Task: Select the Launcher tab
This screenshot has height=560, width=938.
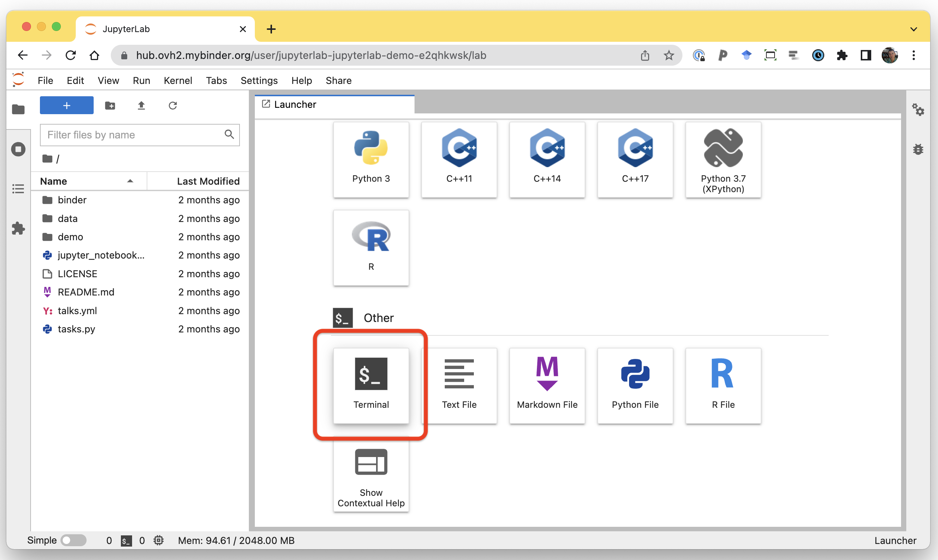Action: 334,104
